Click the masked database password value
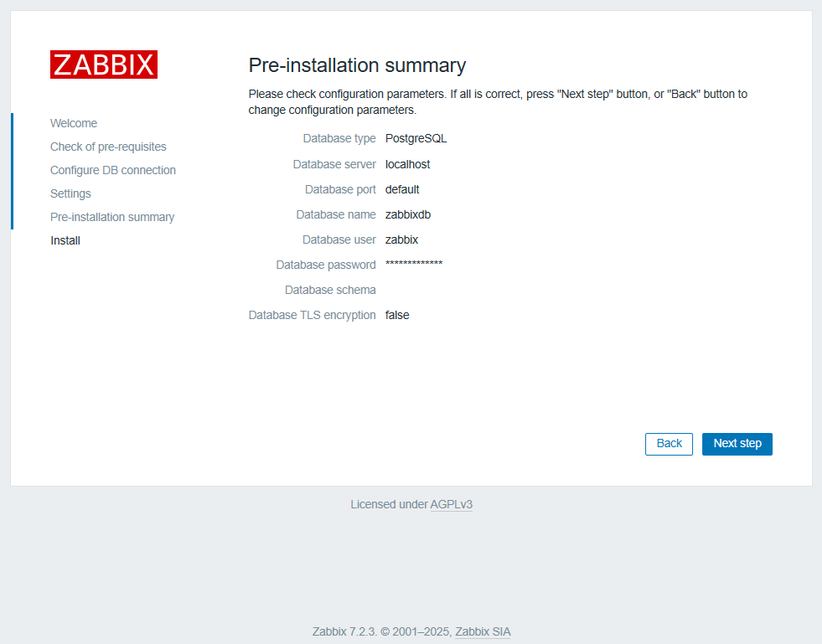 tap(414, 264)
